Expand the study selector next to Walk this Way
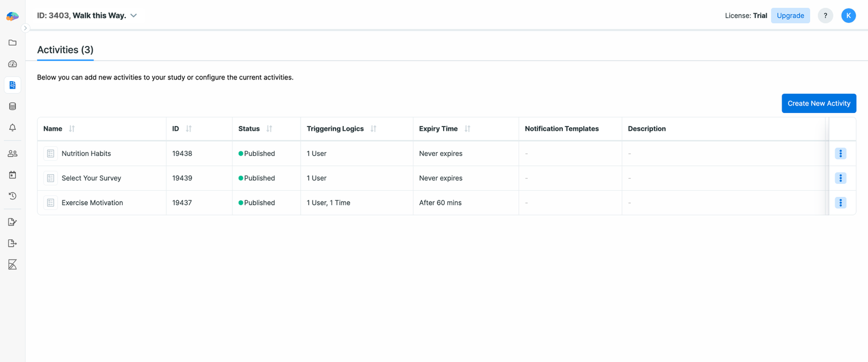Viewport: 868px width, 362px height. pyautogui.click(x=133, y=15)
